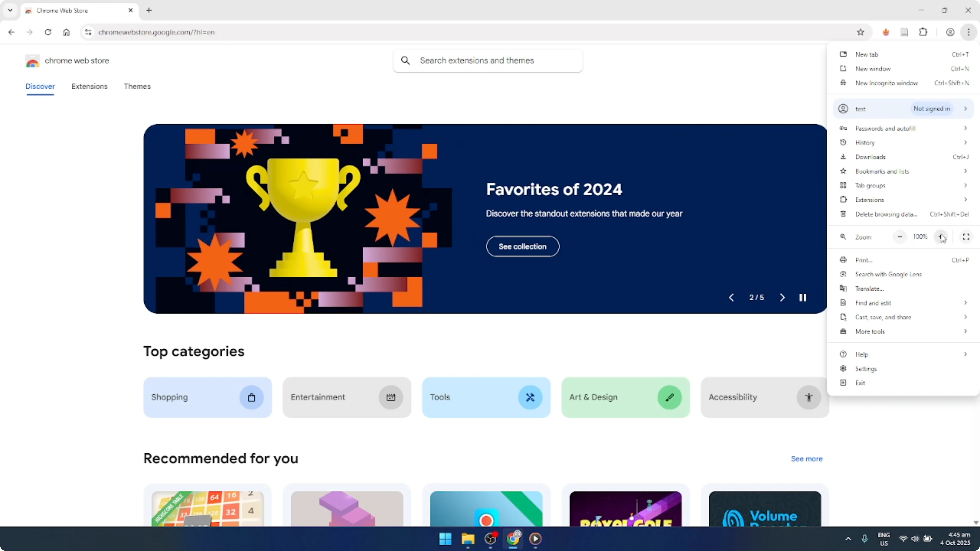Image resolution: width=980 pixels, height=551 pixels.
Task: Open File Explorer from taskbar
Action: point(468,539)
